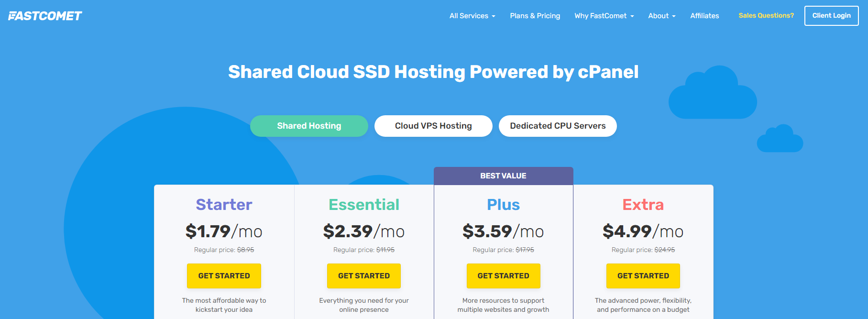
Task: Click the Sales Questions? link
Action: [x=766, y=16]
